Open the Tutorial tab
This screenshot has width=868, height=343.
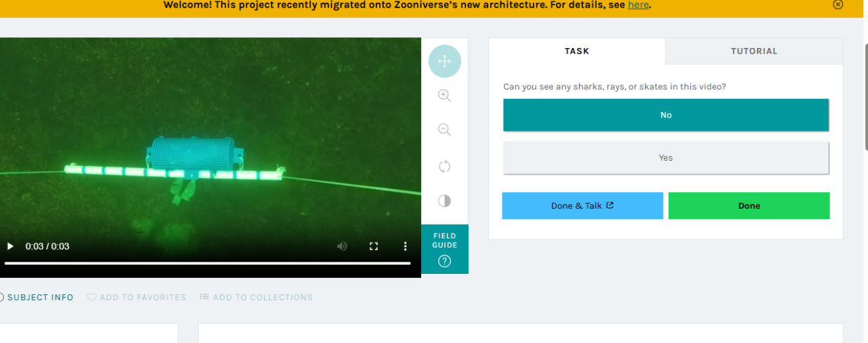(754, 51)
